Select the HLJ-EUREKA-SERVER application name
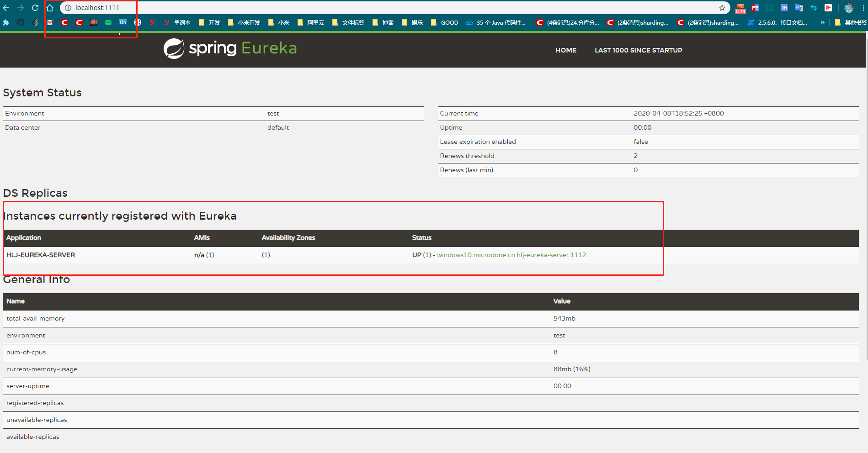This screenshot has width=868, height=453. [x=41, y=255]
